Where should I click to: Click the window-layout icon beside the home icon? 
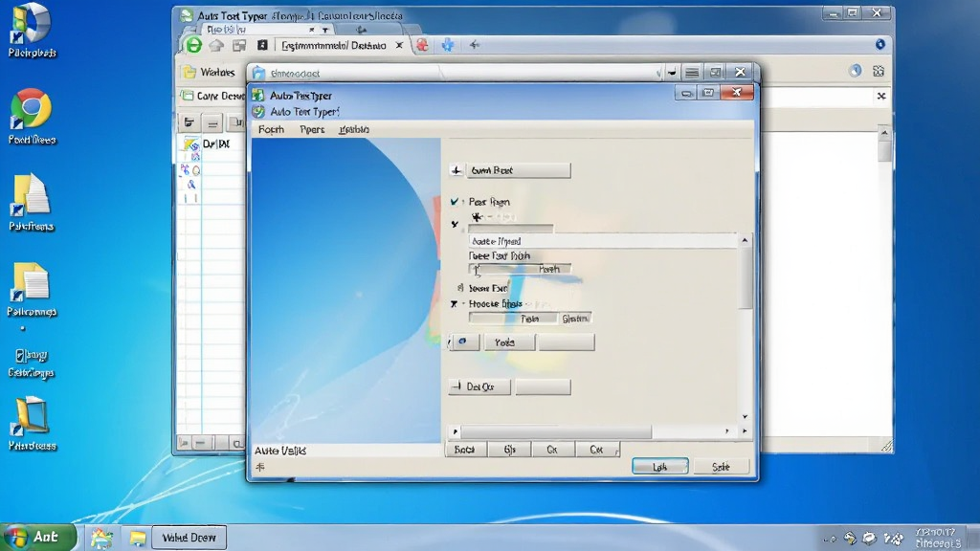[x=239, y=45]
